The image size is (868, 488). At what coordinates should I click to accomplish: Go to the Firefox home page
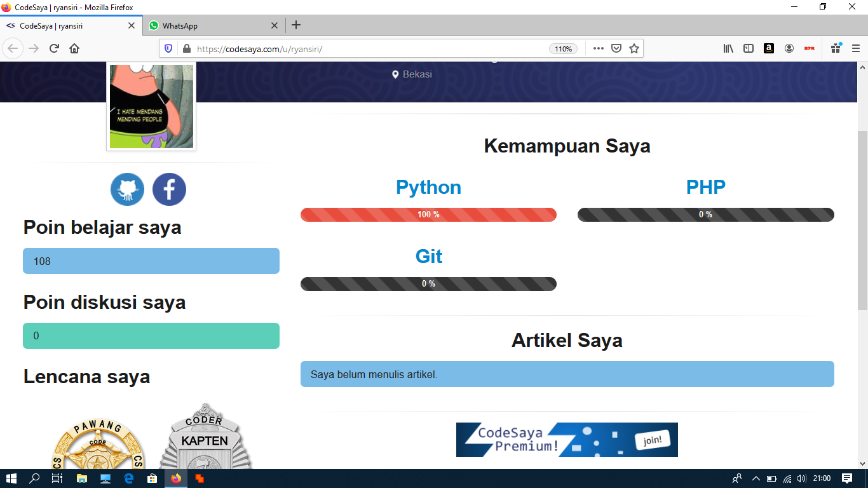click(74, 48)
